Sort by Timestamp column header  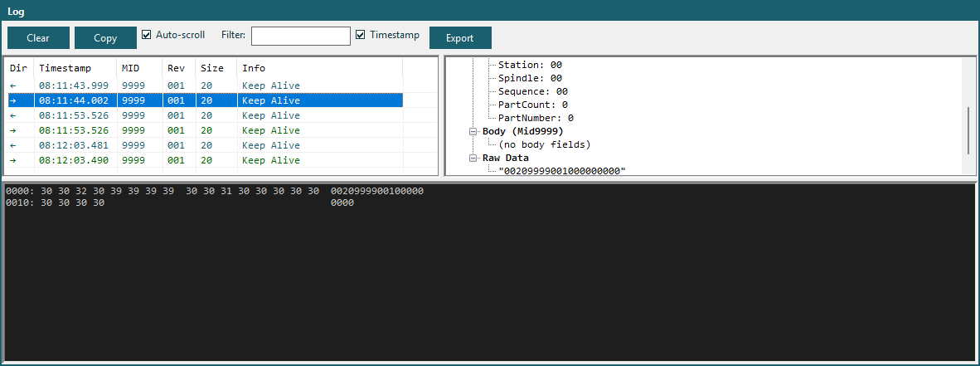pos(75,68)
